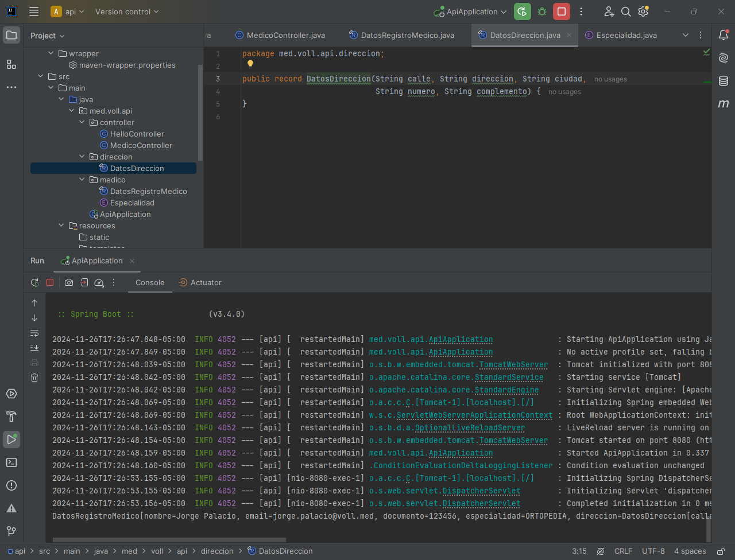Collapse the direccion package
Viewport: 735px width, 560px height.
pos(82,157)
